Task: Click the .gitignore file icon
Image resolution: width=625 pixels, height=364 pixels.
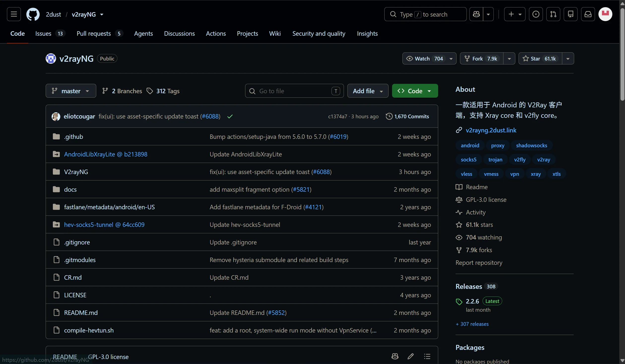Action: click(x=57, y=242)
